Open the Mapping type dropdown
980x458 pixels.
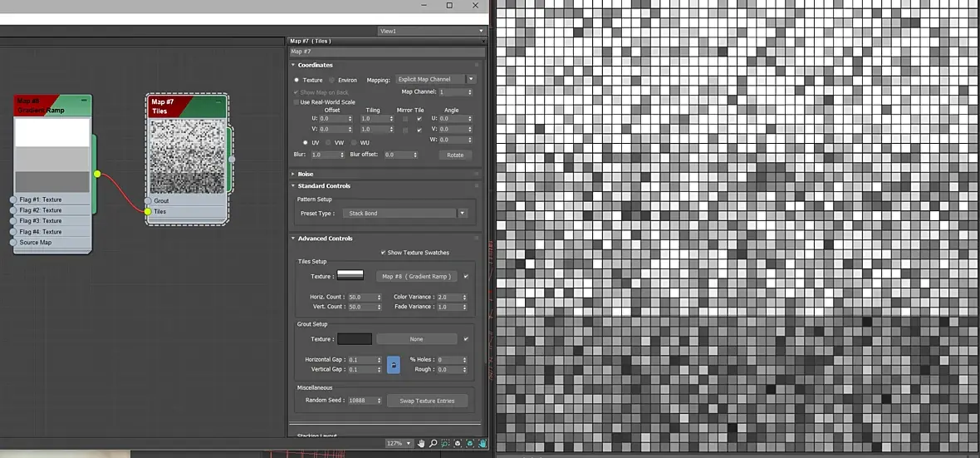tap(436, 80)
